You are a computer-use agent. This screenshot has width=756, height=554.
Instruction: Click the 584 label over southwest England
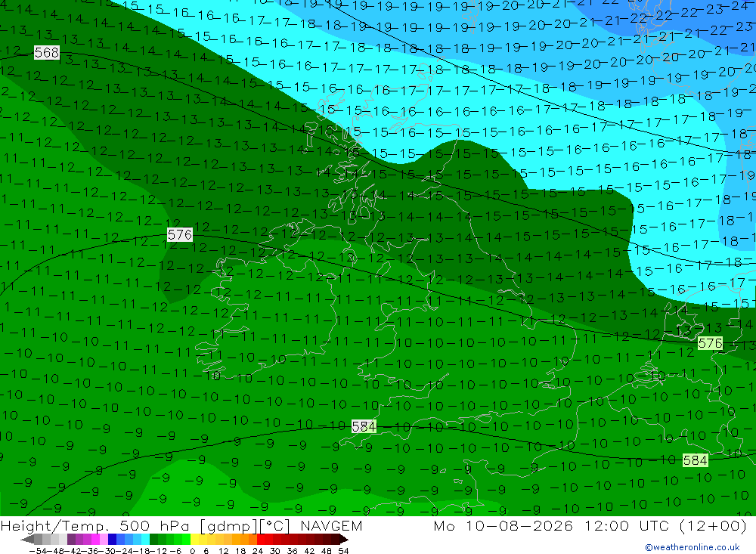point(364,427)
